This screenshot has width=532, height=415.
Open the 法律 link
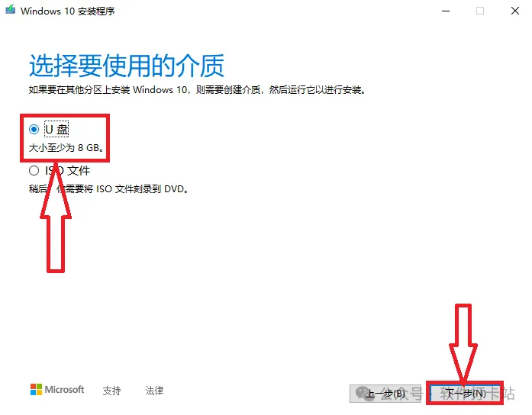pyautogui.click(x=154, y=391)
